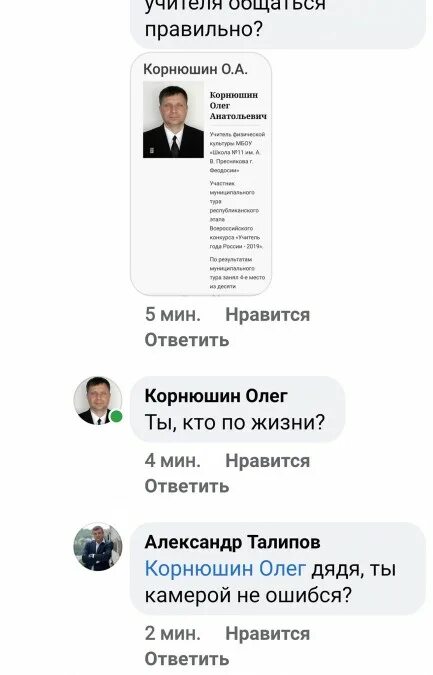Open Александр Талипов's profile avatar

point(98,547)
